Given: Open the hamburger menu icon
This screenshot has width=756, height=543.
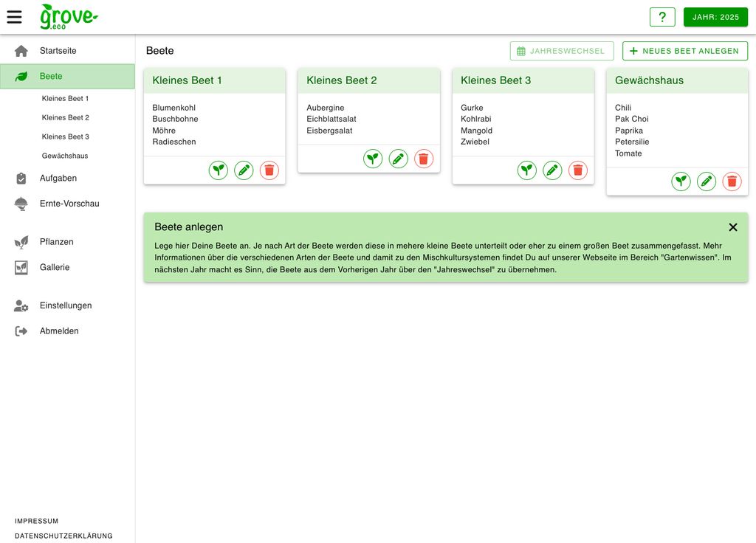Looking at the screenshot, I should (14, 16).
